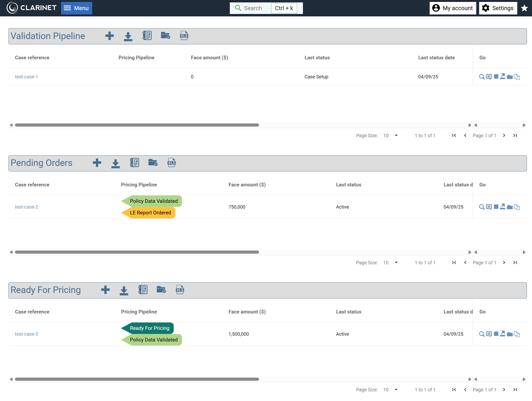Click the Search input field

252,8
